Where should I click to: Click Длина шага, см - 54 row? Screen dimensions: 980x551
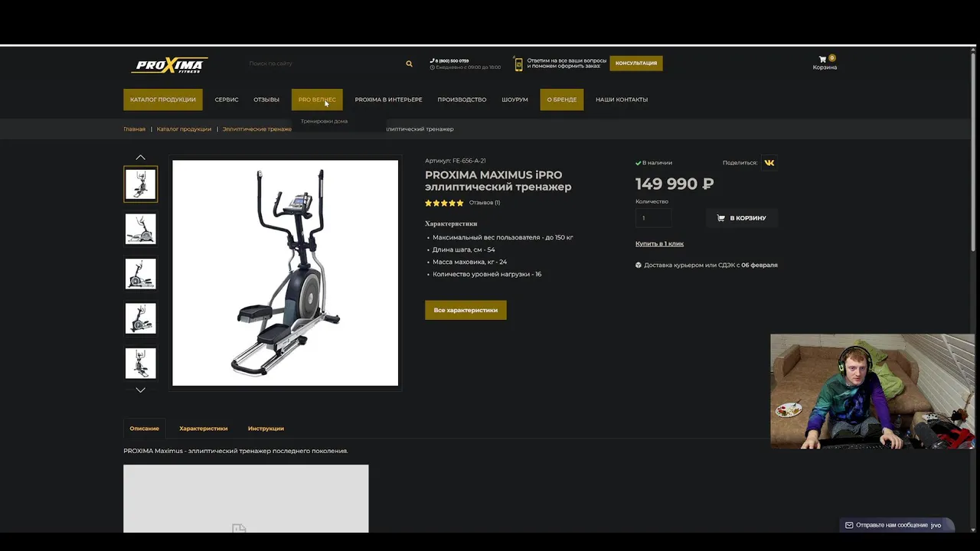[x=464, y=249]
